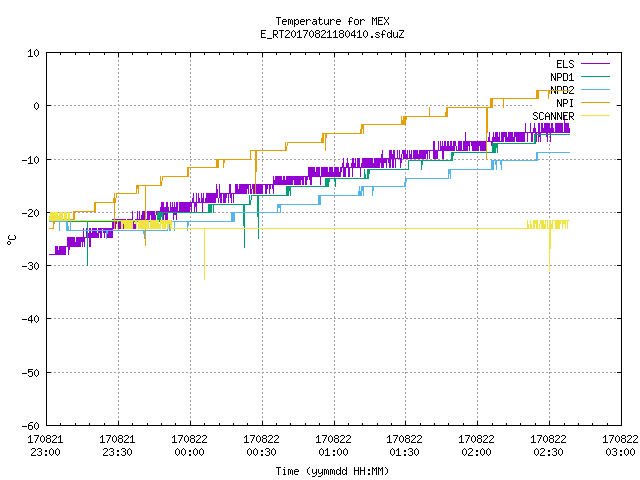Click the yellow SCANNER legend line sample
Viewport: 640px width, 480px height.
595,116
